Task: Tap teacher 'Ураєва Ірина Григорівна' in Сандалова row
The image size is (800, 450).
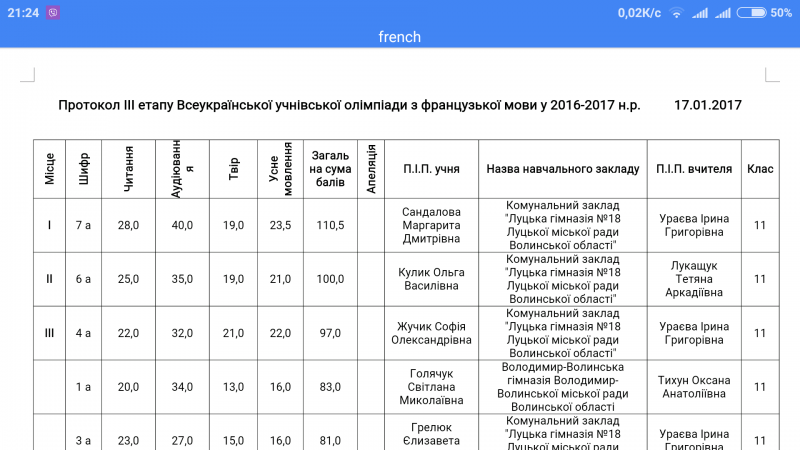Action: tap(694, 225)
